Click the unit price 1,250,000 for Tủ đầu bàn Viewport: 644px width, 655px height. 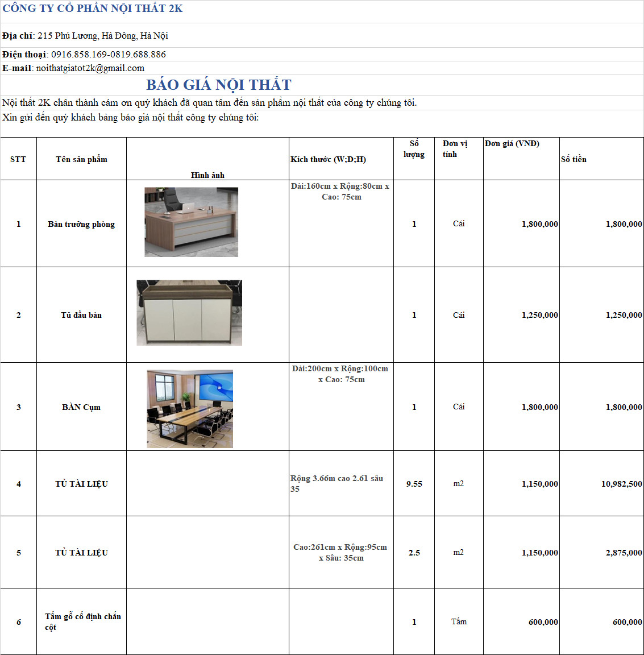pos(539,315)
